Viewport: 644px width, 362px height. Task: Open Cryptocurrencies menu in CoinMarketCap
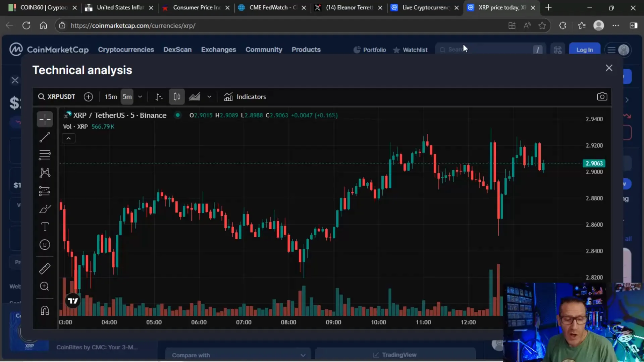[126, 50]
